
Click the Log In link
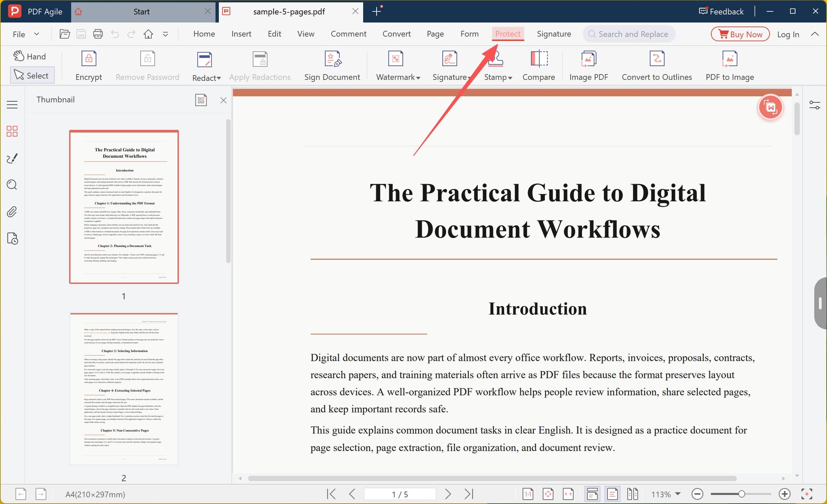(x=788, y=34)
